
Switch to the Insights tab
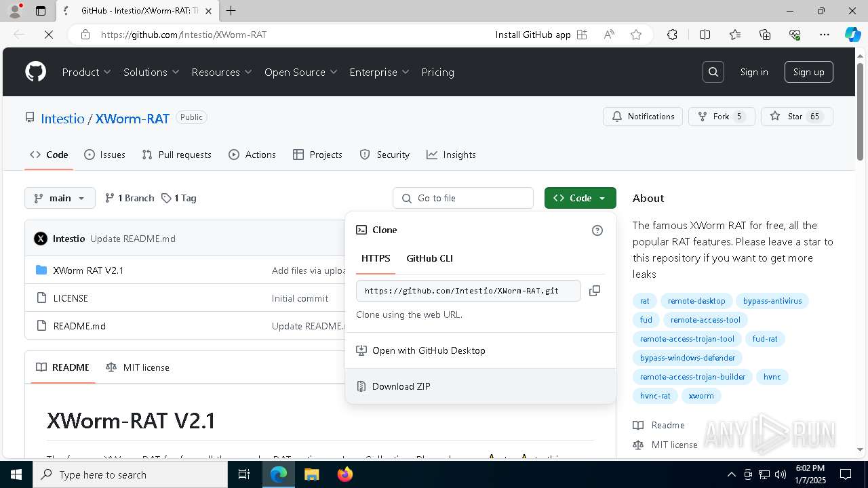pyautogui.click(x=451, y=155)
